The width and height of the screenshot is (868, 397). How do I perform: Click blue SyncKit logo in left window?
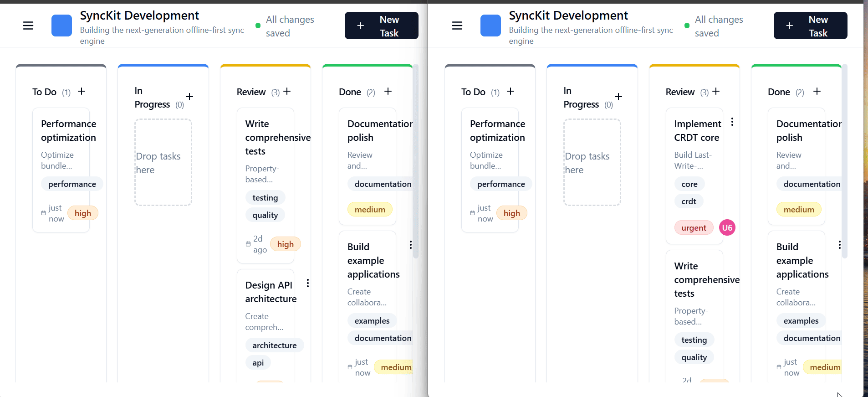tap(61, 26)
